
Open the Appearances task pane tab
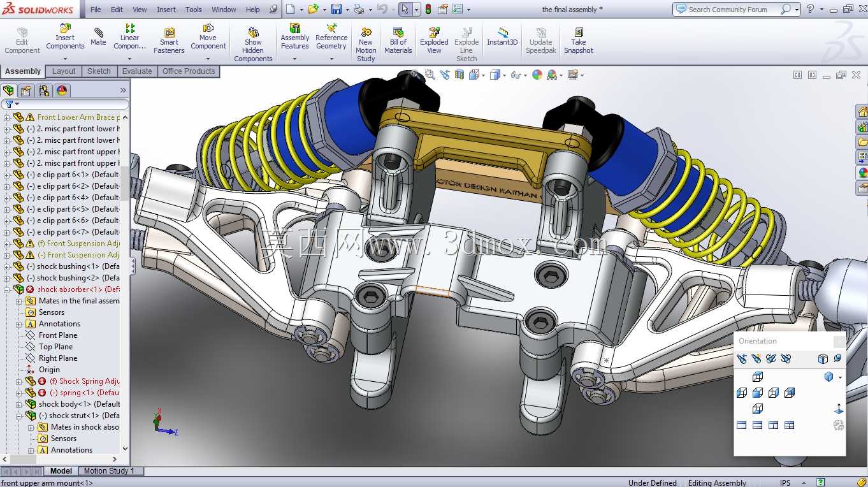(x=862, y=172)
